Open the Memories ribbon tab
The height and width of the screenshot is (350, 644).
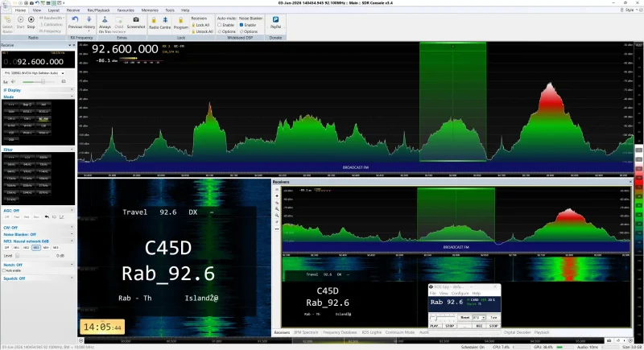point(150,10)
